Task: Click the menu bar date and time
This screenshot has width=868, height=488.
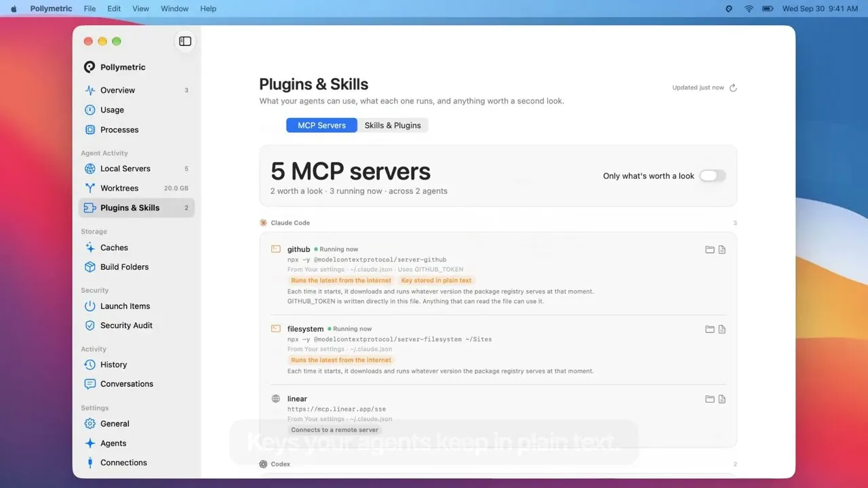Action: click(820, 9)
